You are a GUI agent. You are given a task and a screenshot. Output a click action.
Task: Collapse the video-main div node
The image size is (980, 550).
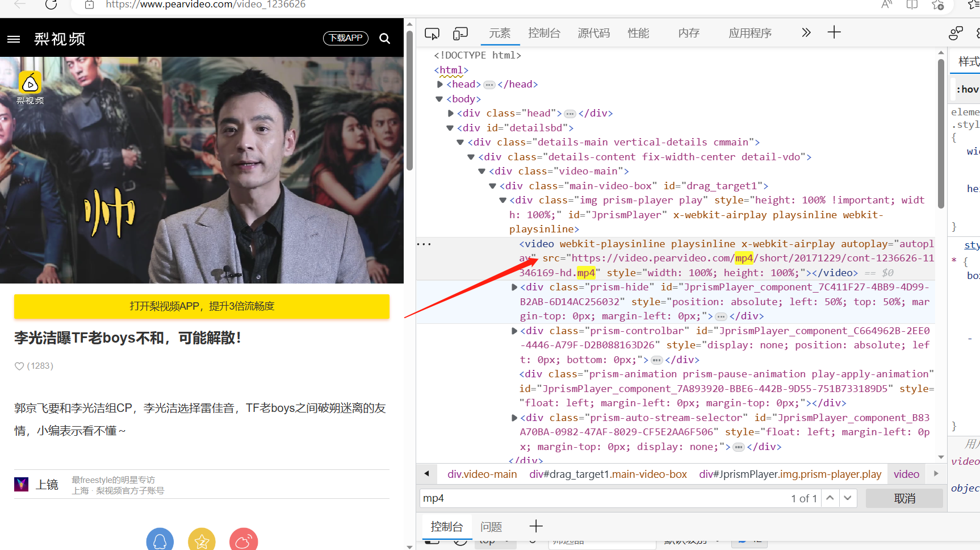pyautogui.click(x=482, y=171)
